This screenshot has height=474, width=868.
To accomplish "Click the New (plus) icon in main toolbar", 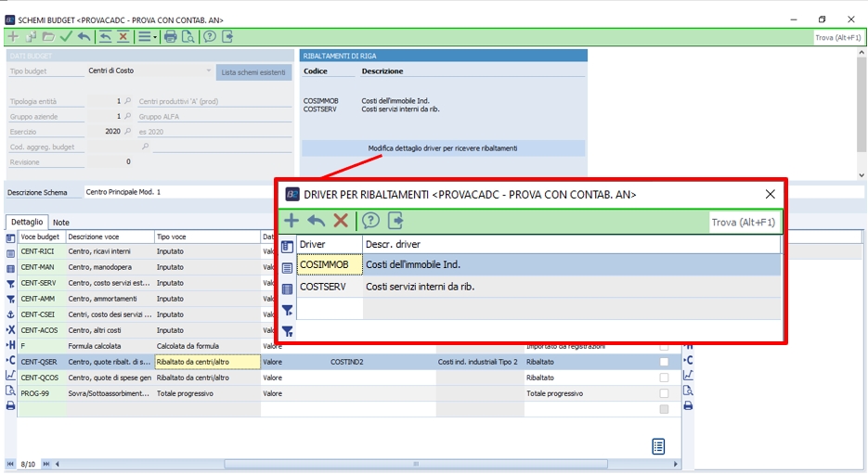I will 13,37.
